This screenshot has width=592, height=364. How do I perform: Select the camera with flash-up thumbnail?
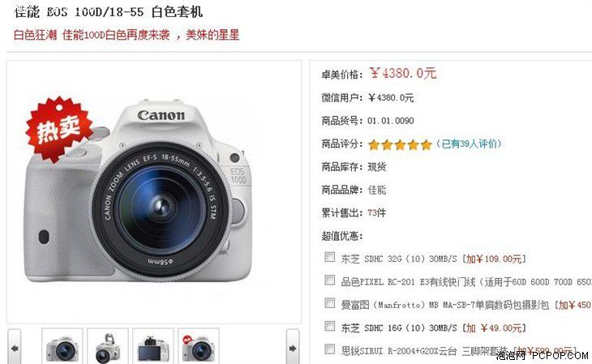[108, 347]
